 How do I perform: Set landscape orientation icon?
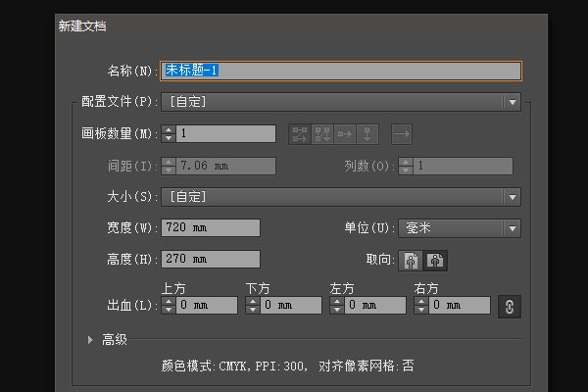(x=435, y=261)
